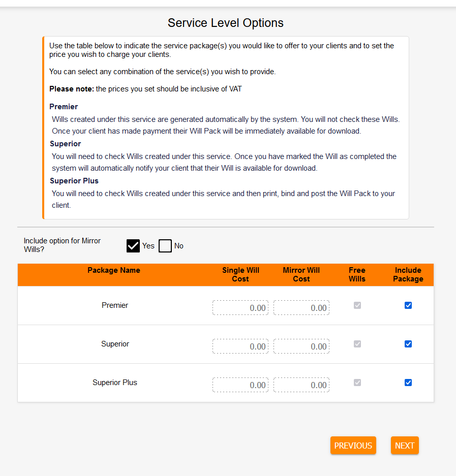Edit Superior Plus Single Will Cost field

tap(240, 385)
